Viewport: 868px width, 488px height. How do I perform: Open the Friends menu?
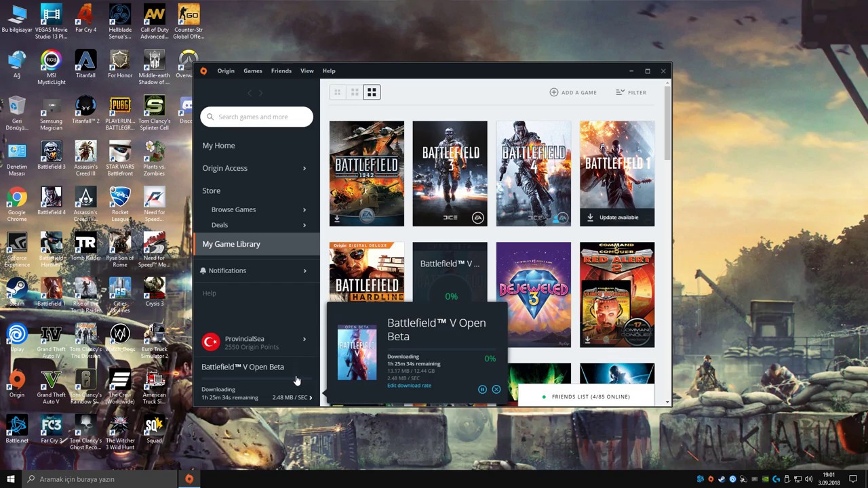click(x=281, y=70)
